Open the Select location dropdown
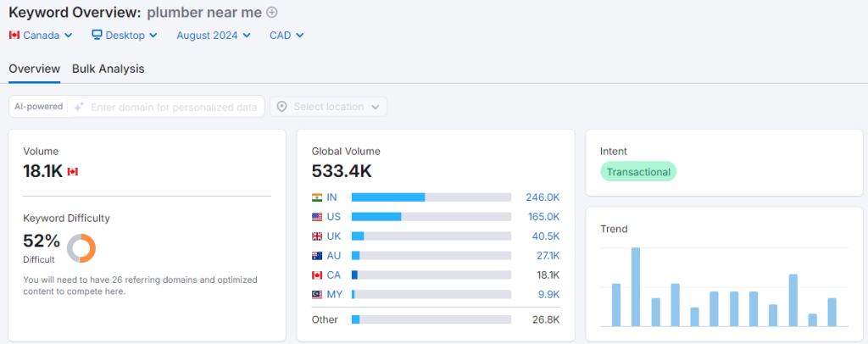The width and height of the screenshot is (868, 344). [x=329, y=107]
